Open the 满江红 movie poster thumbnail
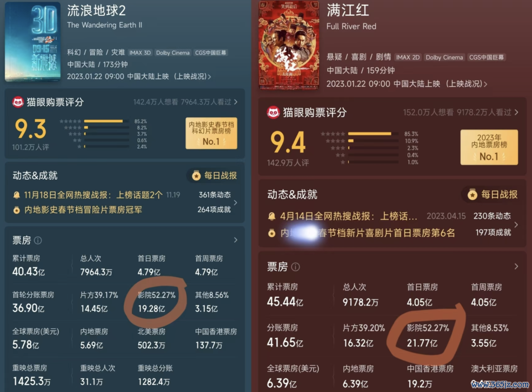 point(289,45)
